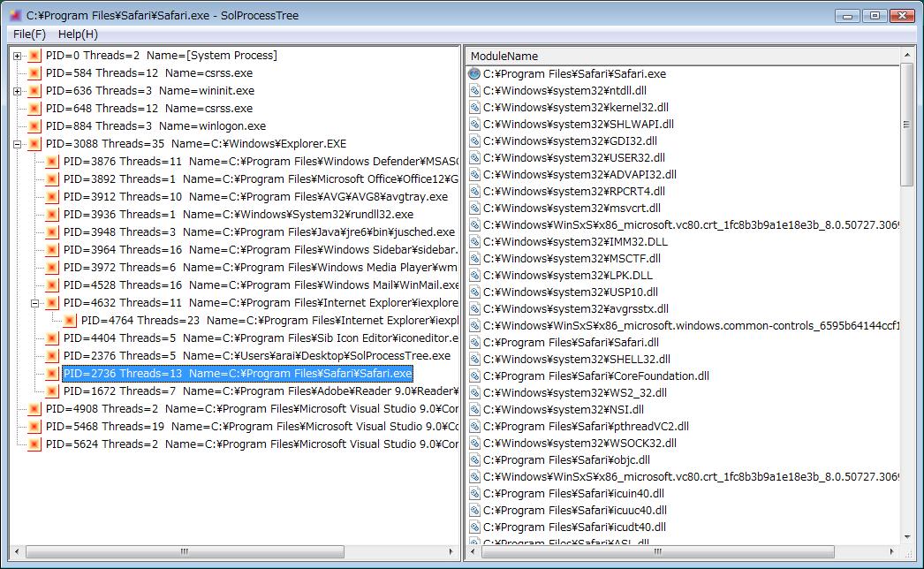This screenshot has height=569, width=924.
Task: Select the USP10.dll module entry
Action: coord(571,292)
